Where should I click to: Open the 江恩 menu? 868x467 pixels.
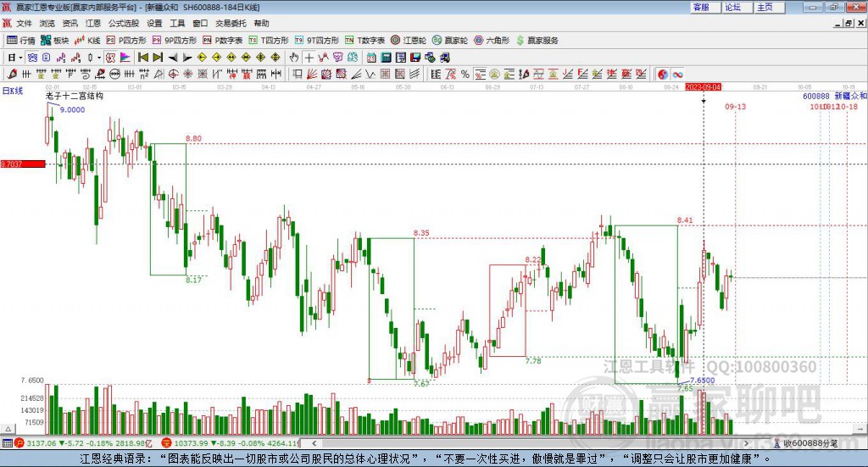point(93,23)
